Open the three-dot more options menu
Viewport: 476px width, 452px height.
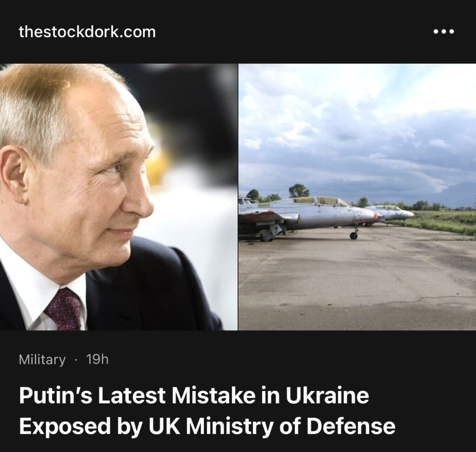[x=443, y=31]
